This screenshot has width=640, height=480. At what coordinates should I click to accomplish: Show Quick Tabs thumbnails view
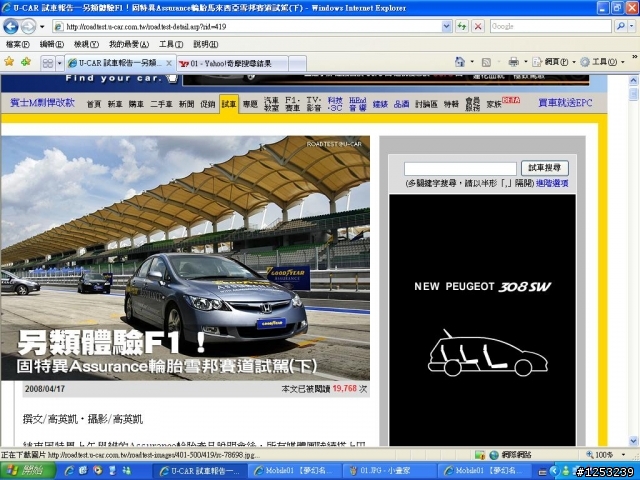coord(48,63)
